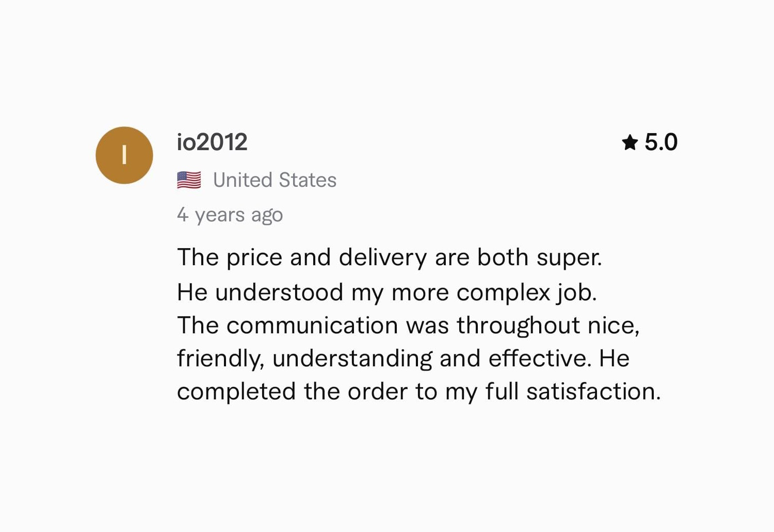Click the United States flag icon
The width and height of the screenshot is (774, 532).
(189, 180)
